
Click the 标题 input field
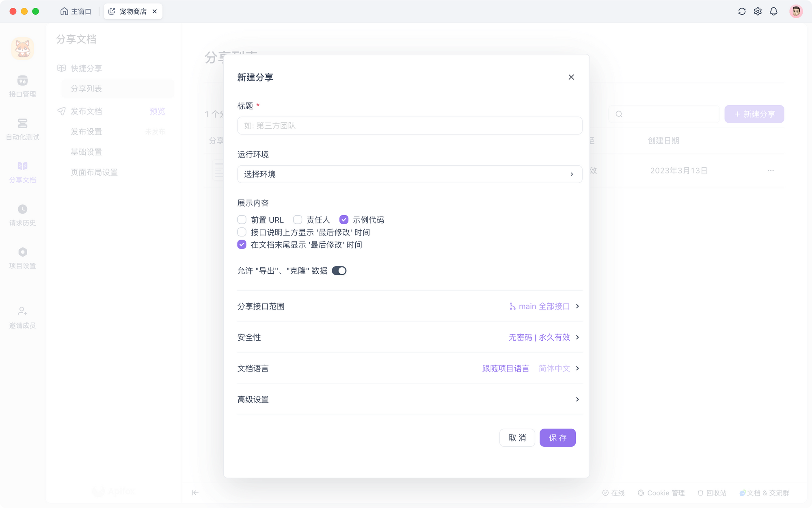tap(410, 126)
